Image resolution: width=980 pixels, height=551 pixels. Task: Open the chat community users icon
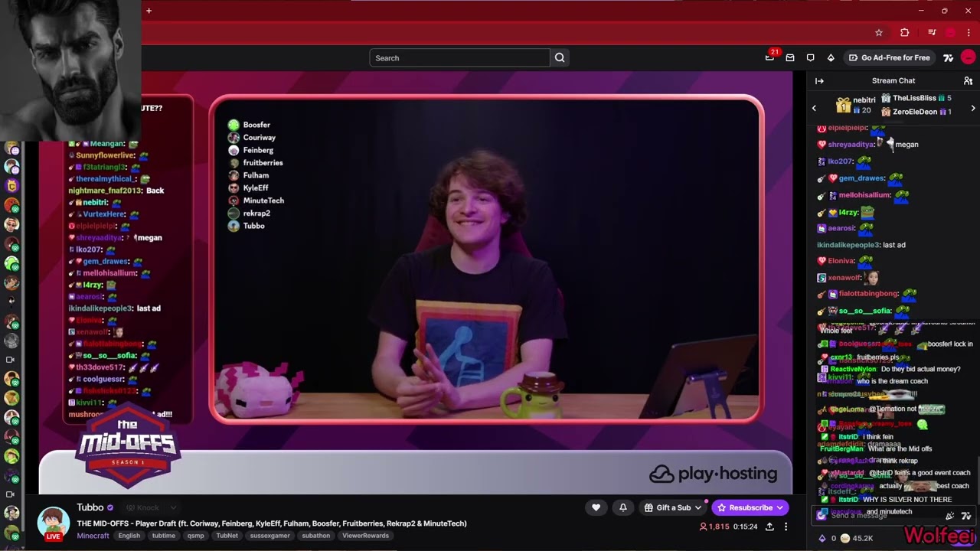pyautogui.click(x=968, y=80)
